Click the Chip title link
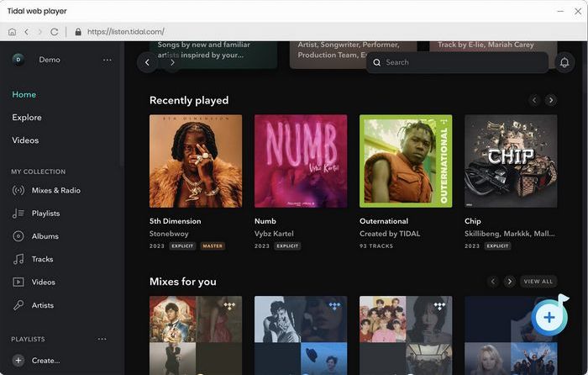The height and width of the screenshot is (375, 588). point(472,221)
